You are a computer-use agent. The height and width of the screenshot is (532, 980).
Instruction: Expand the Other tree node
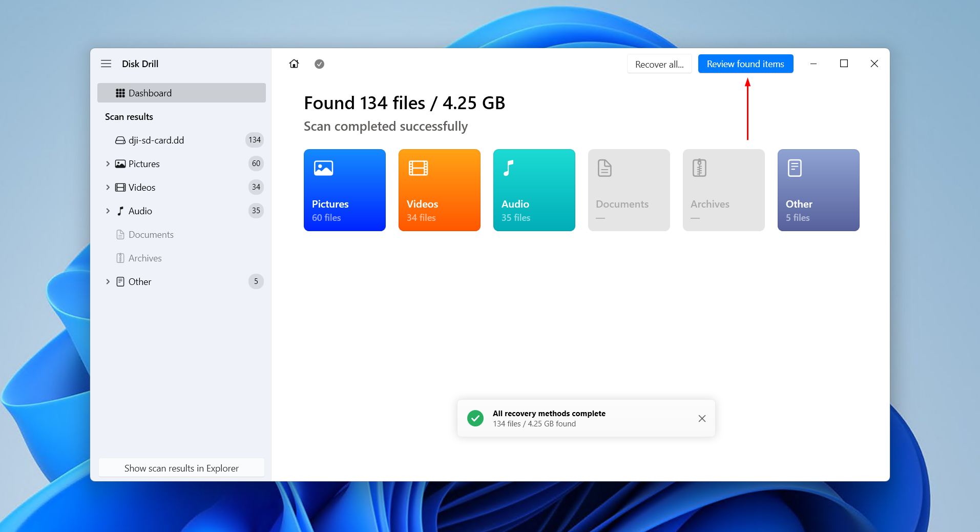point(108,281)
